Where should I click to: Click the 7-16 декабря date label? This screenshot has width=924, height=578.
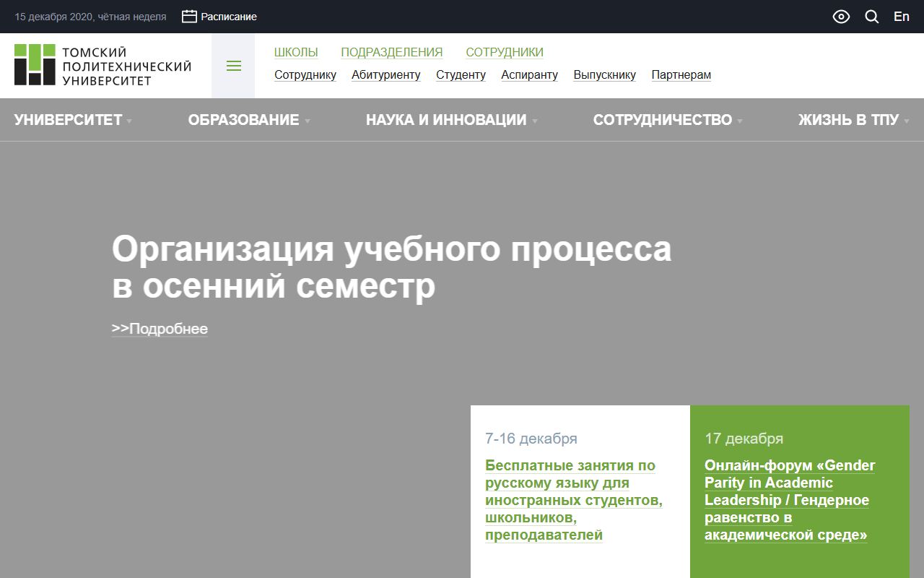tap(531, 439)
